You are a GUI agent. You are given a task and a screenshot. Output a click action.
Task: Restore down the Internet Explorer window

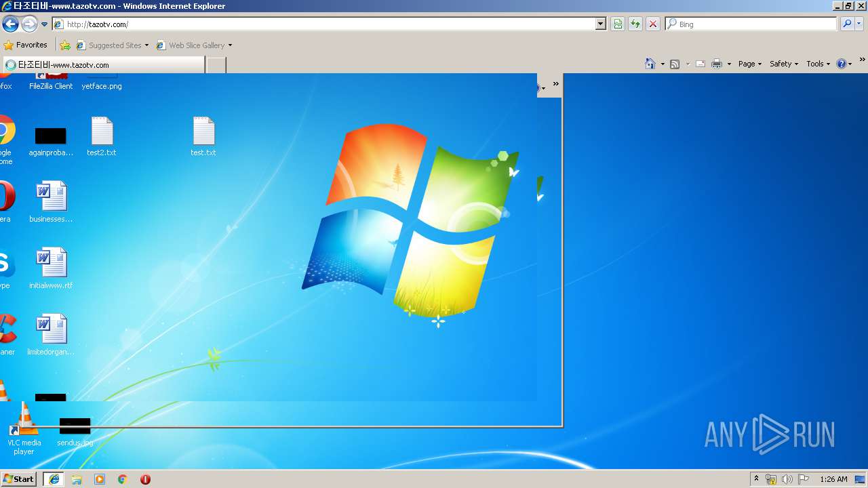[x=848, y=5]
